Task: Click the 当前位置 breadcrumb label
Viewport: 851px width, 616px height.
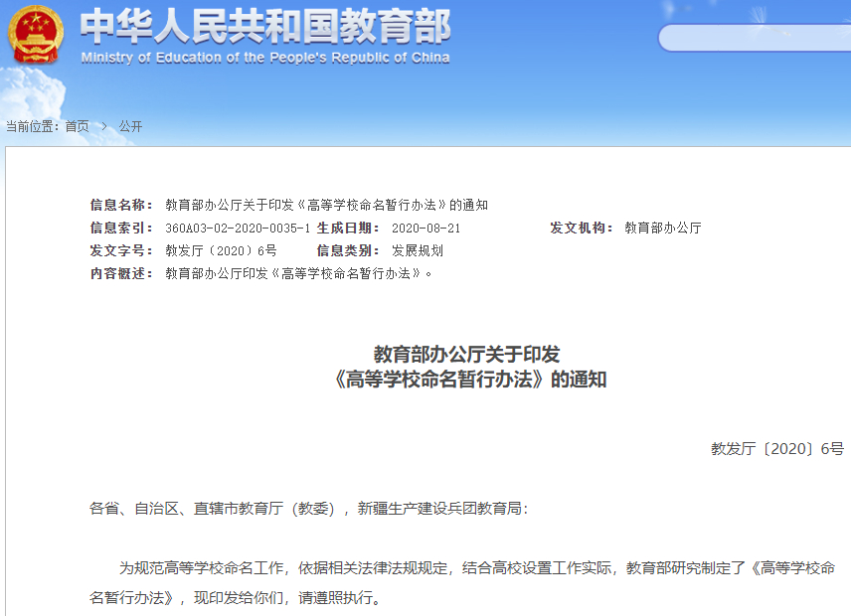Action: pyautogui.click(x=33, y=127)
